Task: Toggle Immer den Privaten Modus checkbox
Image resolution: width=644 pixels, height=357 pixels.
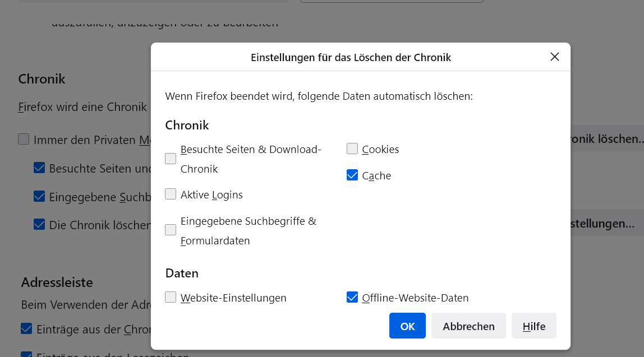Action: pos(24,140)
